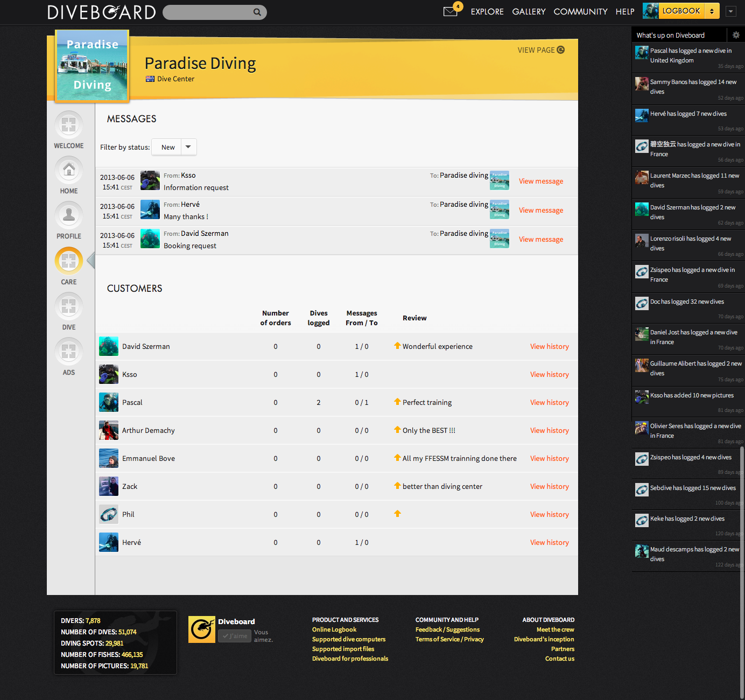745x700 pixels.
Task: Open the Welcome sidebar icon
Action: pos(68,124)
